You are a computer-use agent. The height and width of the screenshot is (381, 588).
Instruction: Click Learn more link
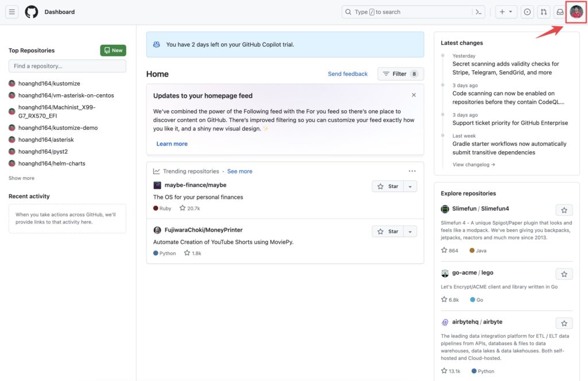[x=172, y=144]
